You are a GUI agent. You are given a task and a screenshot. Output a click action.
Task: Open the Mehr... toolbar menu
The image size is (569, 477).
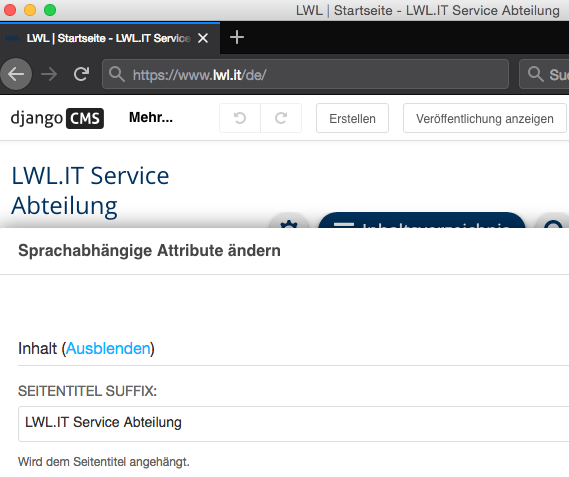[x=151, y=118]
